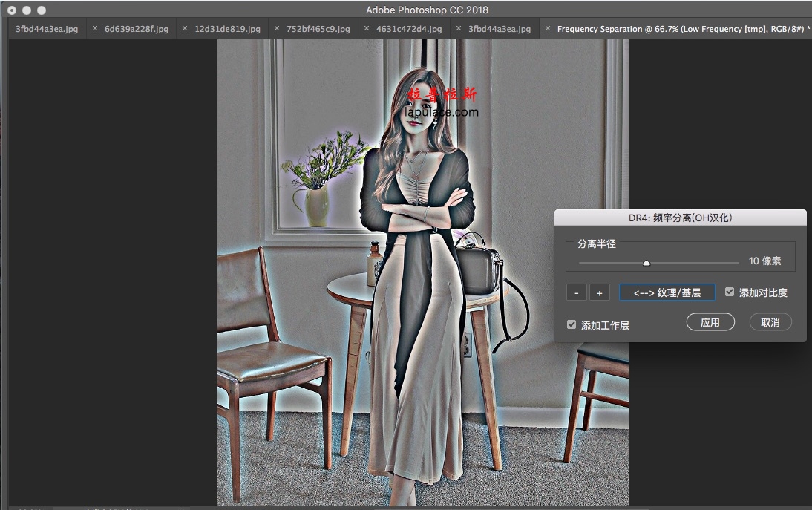Switch view with the 纹理/基层 button
Viewport: 812px width, 510px height.
[x=667, y=292]
